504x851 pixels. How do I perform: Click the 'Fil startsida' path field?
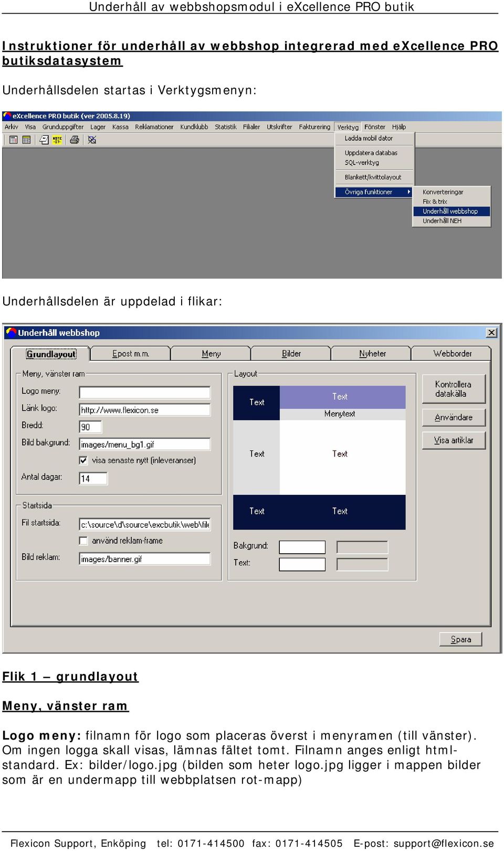coord(145,524)
